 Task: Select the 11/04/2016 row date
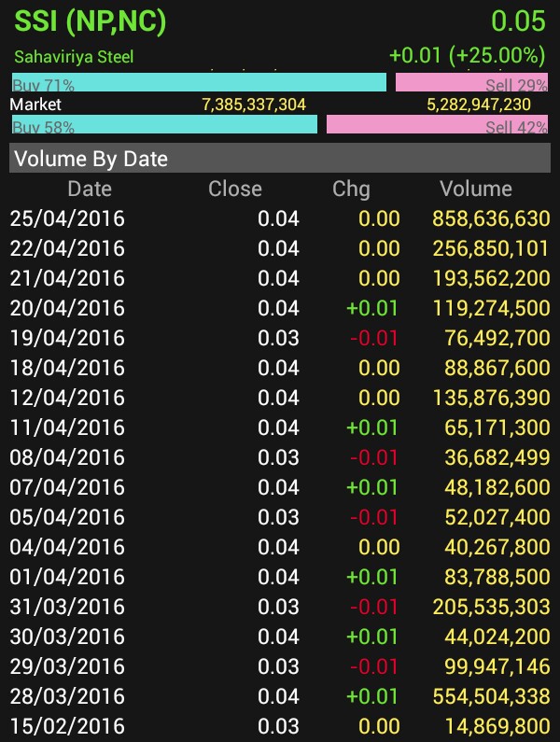[67, 427]
